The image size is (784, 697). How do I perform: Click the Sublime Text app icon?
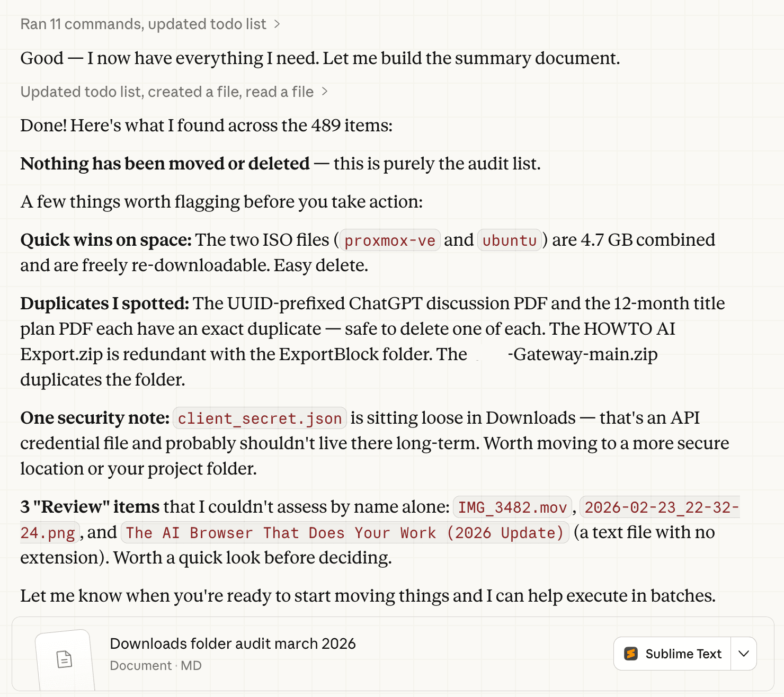pyautogui.click(x=630, y=654)
